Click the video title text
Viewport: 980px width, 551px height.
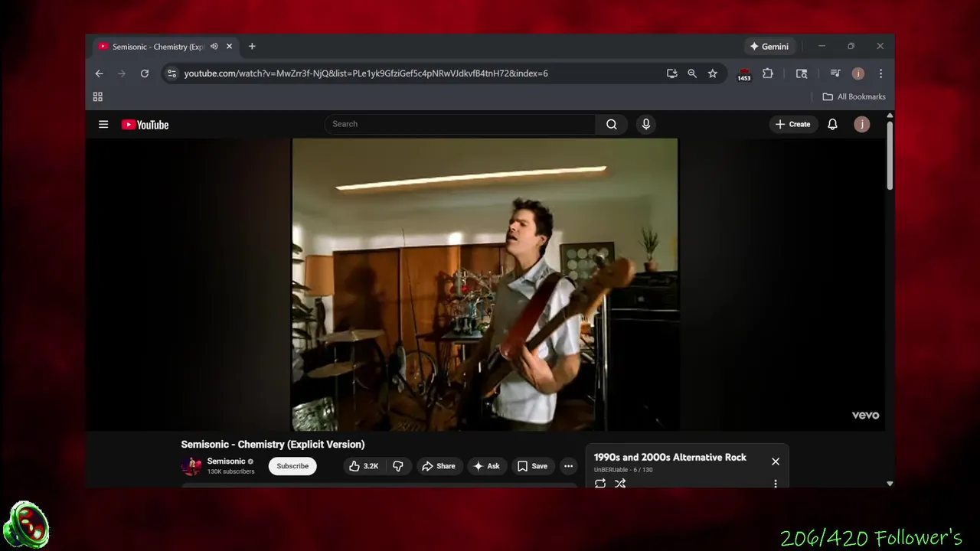pos(273,444)
